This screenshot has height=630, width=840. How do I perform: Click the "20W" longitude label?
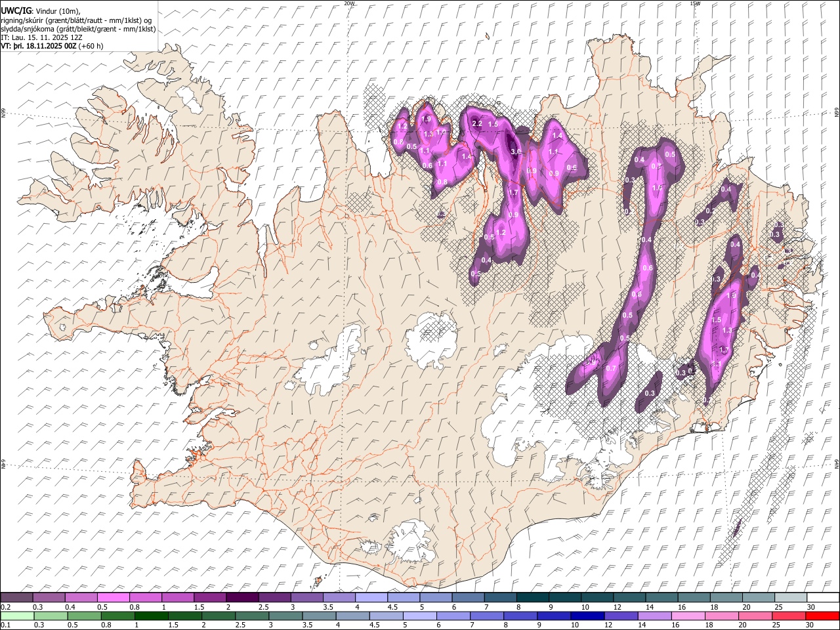[349, 3]
